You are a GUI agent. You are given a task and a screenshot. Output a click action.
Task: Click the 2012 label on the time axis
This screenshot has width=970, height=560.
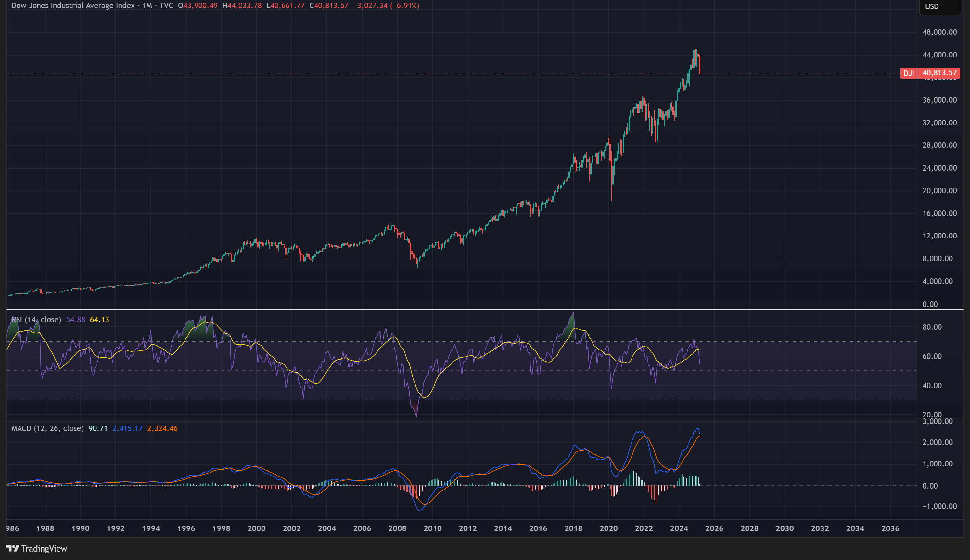[468, 528]
